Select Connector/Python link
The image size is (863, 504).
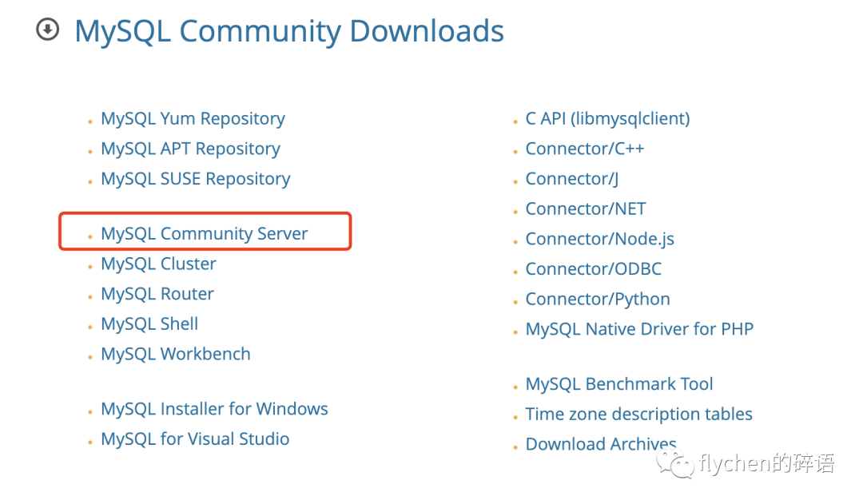pos(598,300)
